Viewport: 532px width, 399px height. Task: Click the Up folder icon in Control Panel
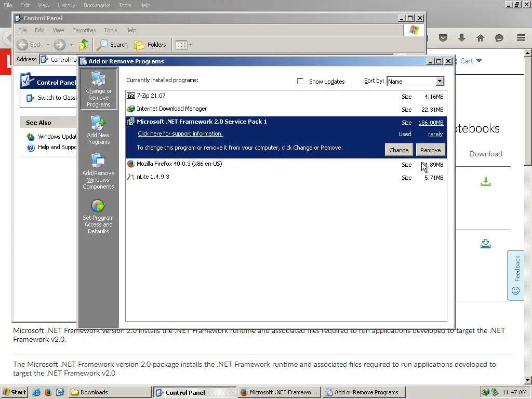[x=84, y=45]
